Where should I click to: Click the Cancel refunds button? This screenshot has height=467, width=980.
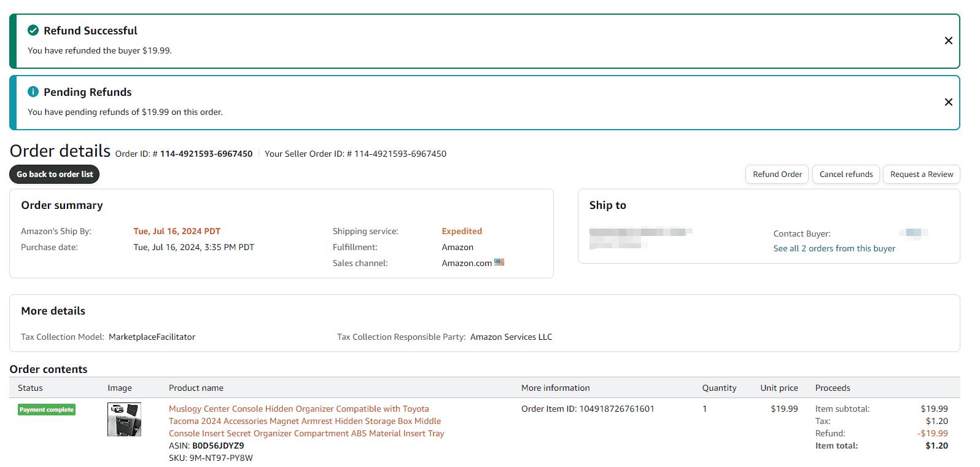coord(846,175)
